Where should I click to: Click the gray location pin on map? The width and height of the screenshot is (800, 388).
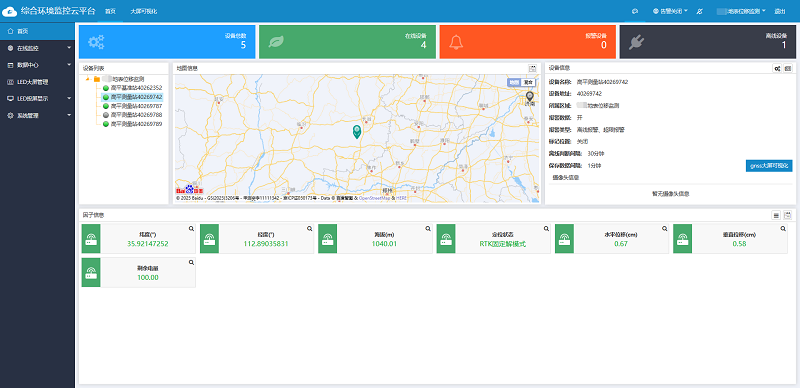coord(530,97)
